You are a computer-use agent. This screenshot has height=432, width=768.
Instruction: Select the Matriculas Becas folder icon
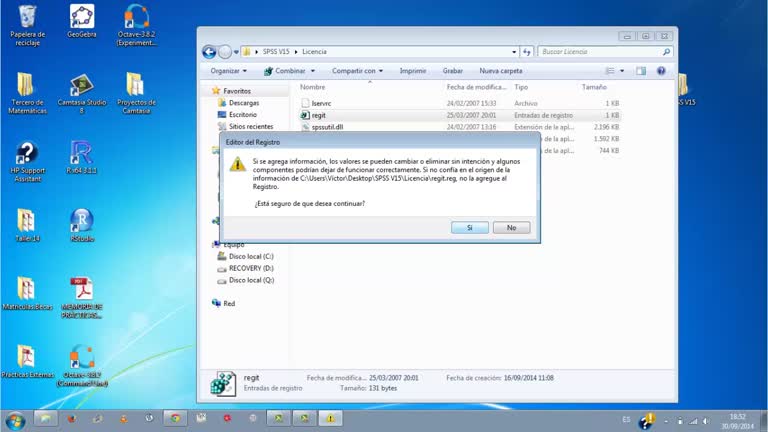[27, 293]
